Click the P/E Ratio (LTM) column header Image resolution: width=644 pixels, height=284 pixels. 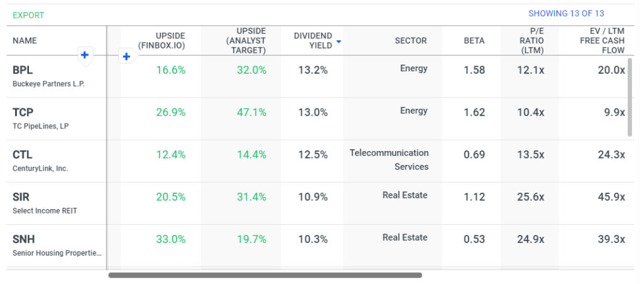click(532, 41)
